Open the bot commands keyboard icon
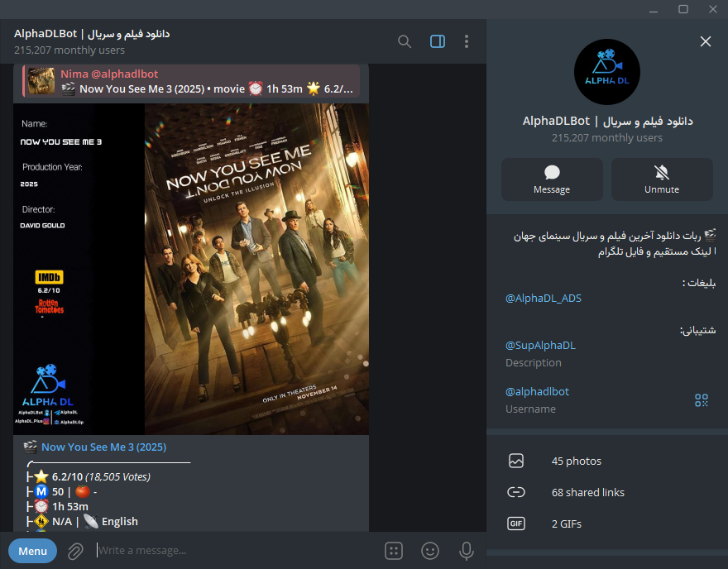 (x=394, y=551)
